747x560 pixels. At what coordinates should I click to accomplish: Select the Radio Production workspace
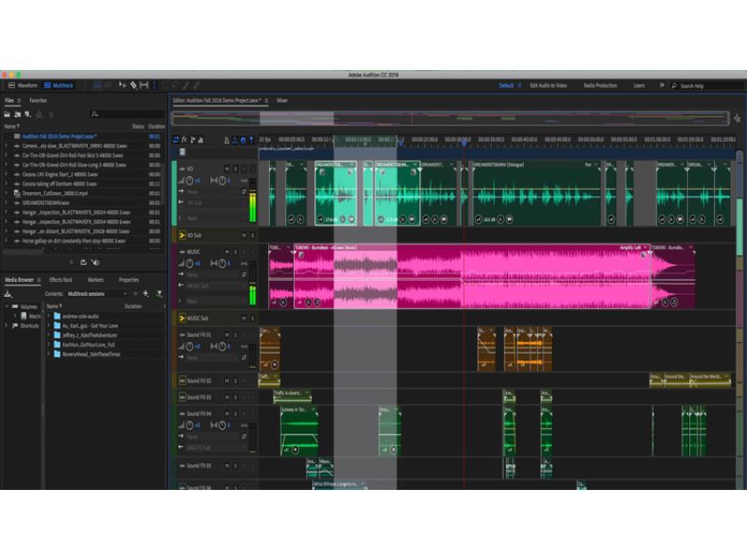point(600,85)
